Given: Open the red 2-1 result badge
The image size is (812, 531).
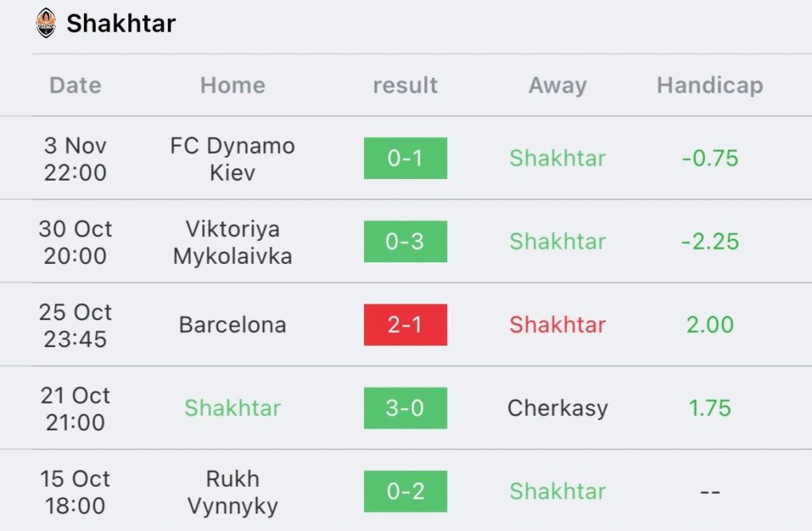Looking at the screenshot, I should (405, 325).
